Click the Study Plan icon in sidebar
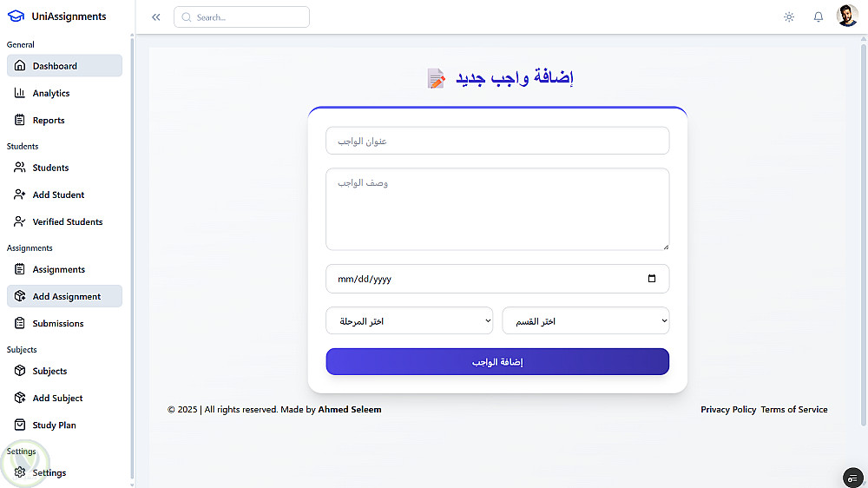This screenshot has width=868, height=488. pos(20,425)
